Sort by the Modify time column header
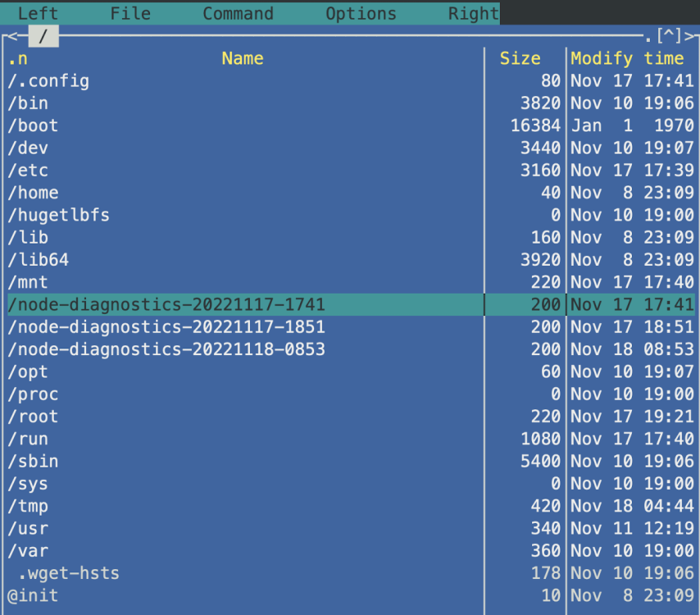The width and height of the screenshot is (700, 615). (x=627, y=58)
